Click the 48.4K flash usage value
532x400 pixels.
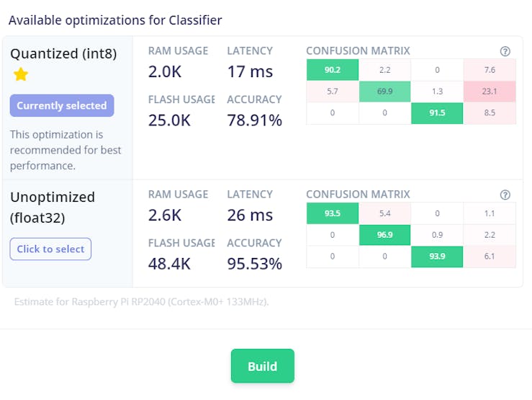point(169,264)
